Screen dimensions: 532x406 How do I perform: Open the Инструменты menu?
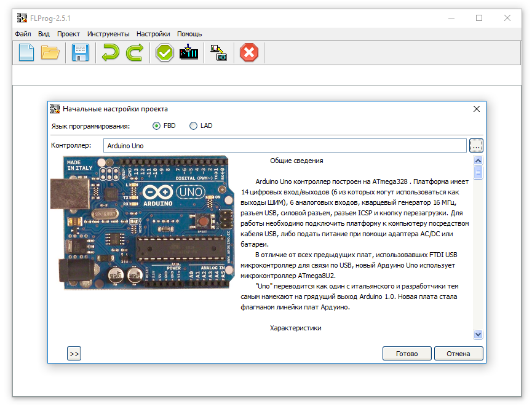tap(108, 34)
